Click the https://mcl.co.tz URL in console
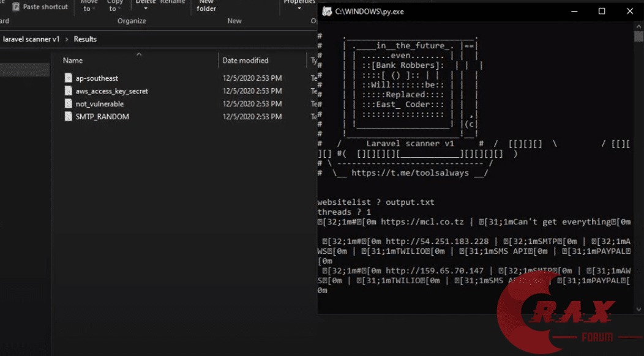This screenshot has width=644, height=356. pyautogui.click(x=422, y=221)
